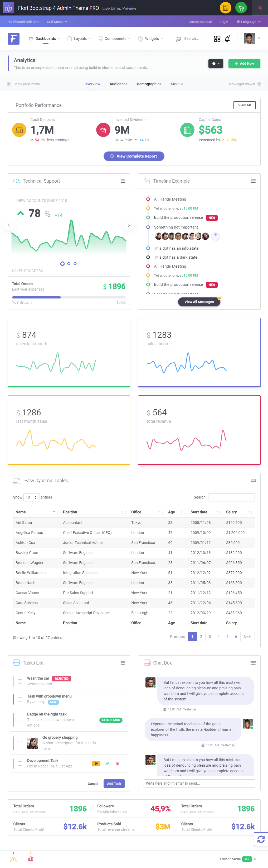Open the More tab menu

(177, 84)
